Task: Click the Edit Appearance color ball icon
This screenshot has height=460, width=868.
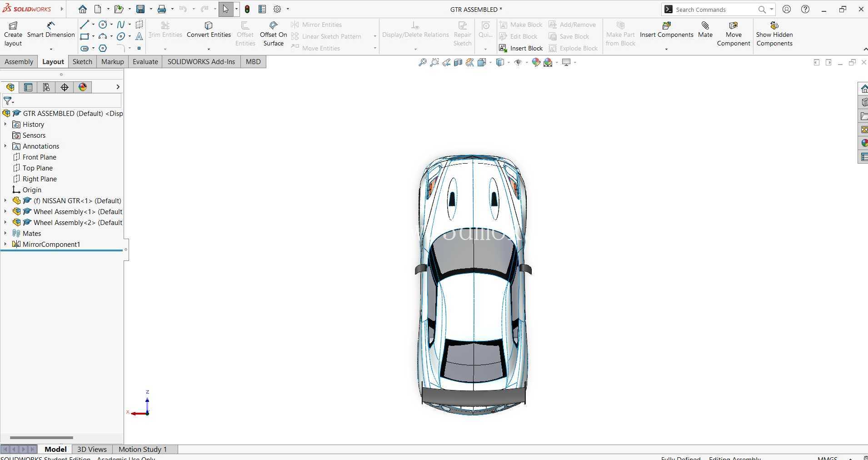Action: pyautogui.click(x=536, y=62)
